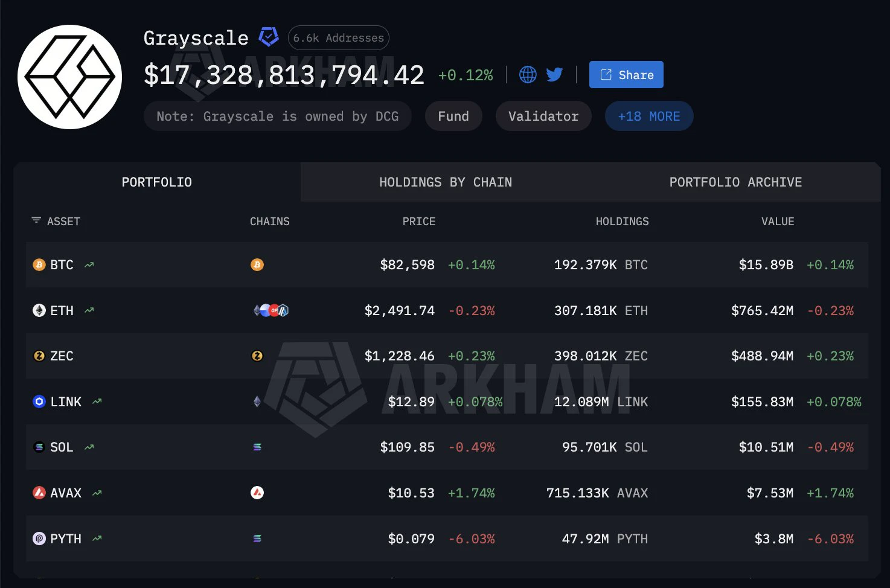
Task: Click the Solana chain icon in PYTH row
Action: 257,538
